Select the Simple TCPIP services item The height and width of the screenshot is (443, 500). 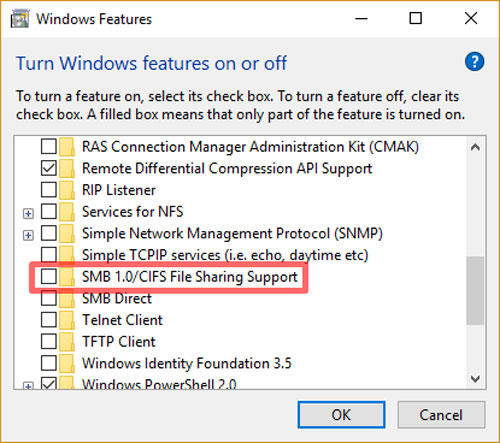[x=225, y=255]
